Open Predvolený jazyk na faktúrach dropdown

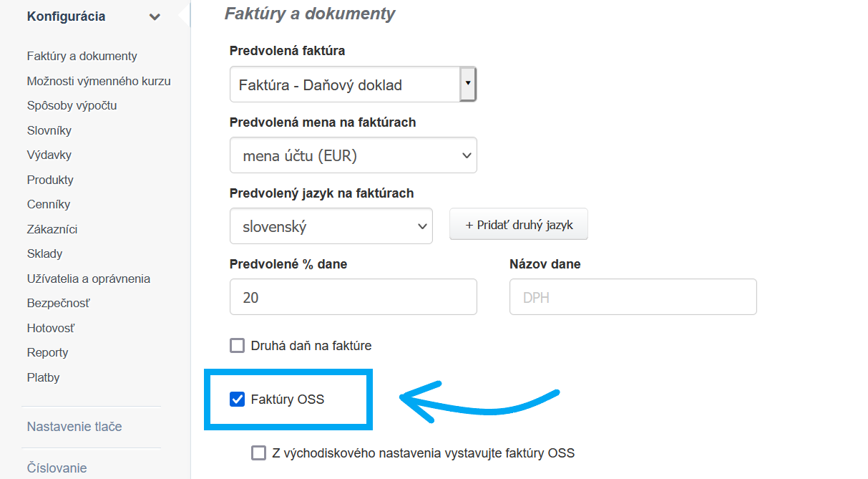point(331,227)
